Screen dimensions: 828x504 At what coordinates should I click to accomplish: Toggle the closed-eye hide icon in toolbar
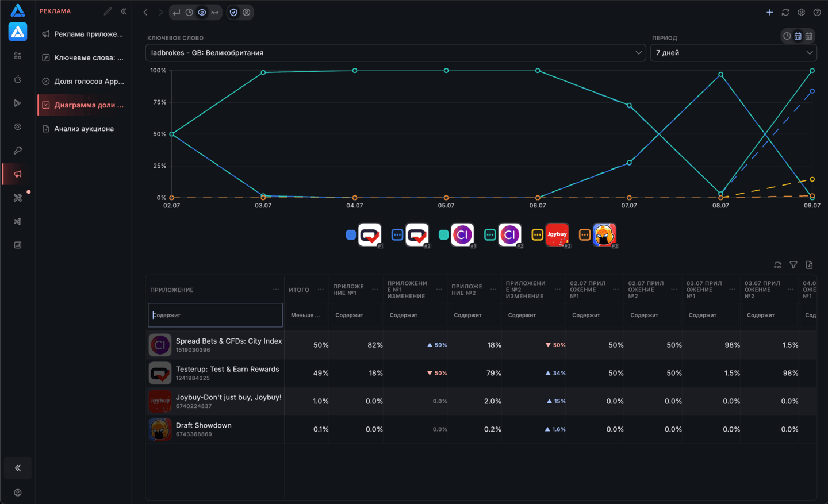pyautogui.click(x=215, y=12)
